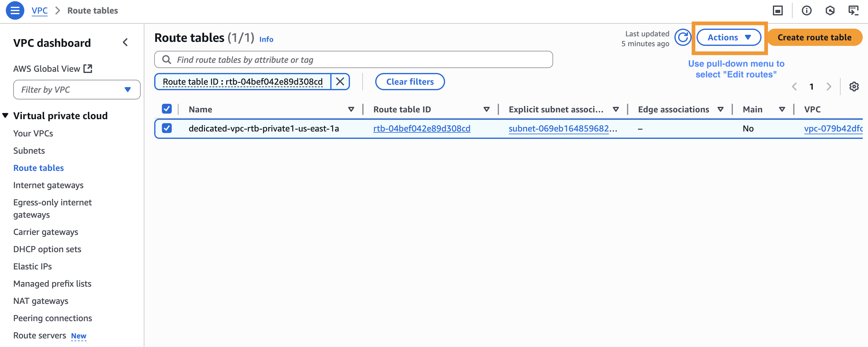The image size is (868, 347).
Task: Uncheck the dedicated-vpc-rtb-private1 row checkbox
Action: coord(167,128)
